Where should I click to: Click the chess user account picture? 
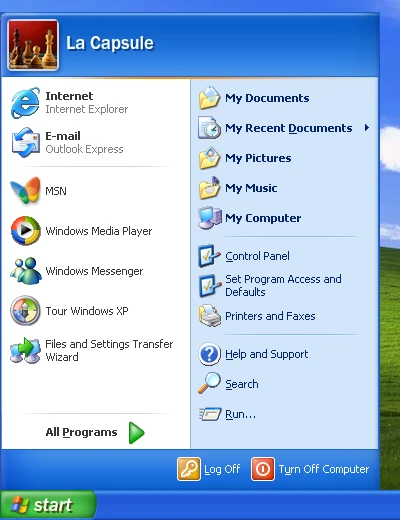tap(33, 45)
